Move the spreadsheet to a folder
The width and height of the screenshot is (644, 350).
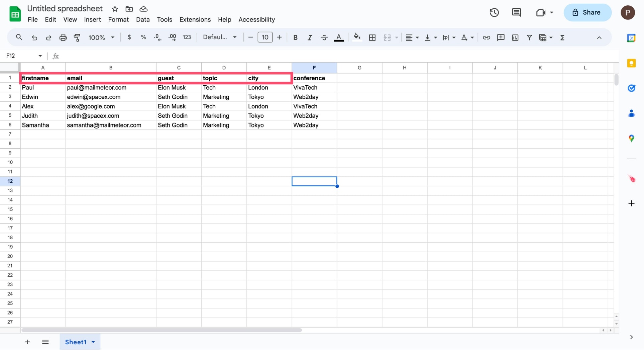[x=129, y=9]
